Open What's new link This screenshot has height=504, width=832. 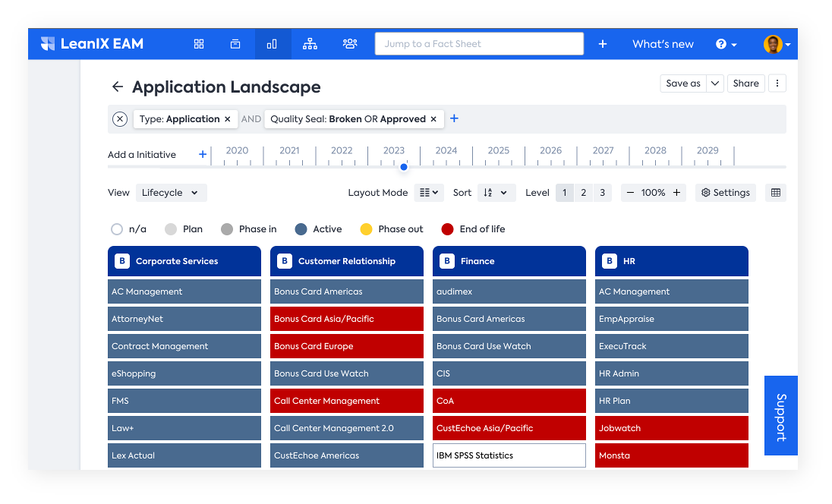click(x=663, y=44)
